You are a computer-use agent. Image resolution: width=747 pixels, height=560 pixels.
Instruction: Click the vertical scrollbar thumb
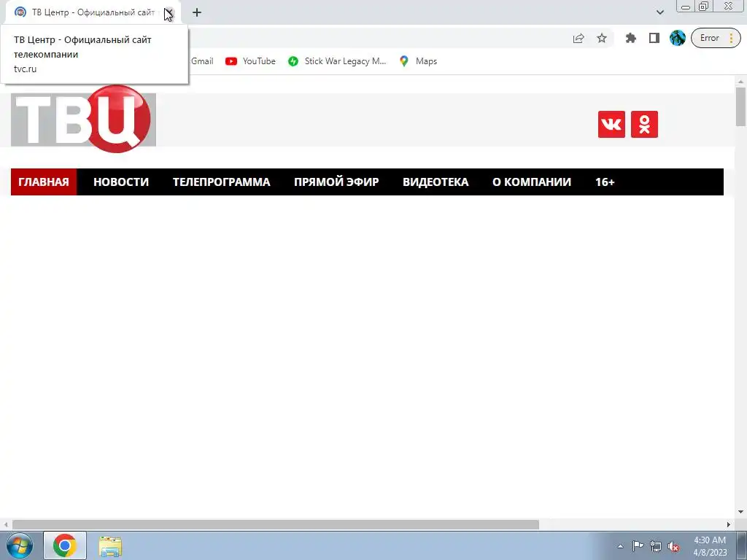tap(740, 106)
